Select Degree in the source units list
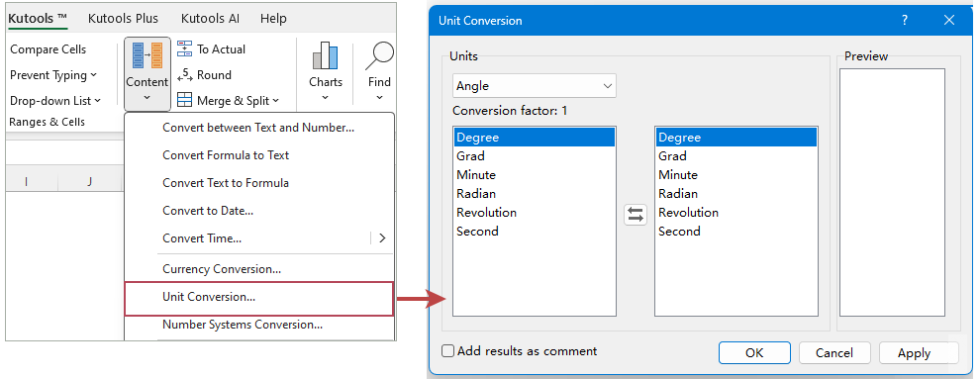 [x=535, y=138]
